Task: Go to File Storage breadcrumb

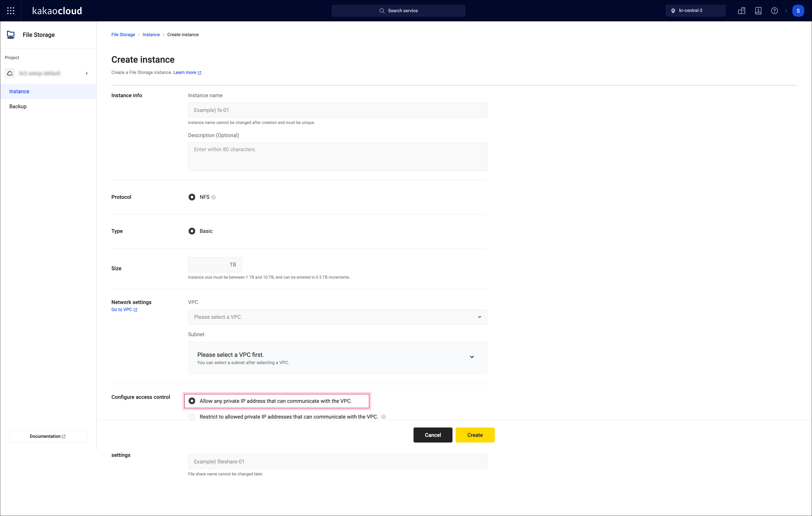Action: point(123,35)
